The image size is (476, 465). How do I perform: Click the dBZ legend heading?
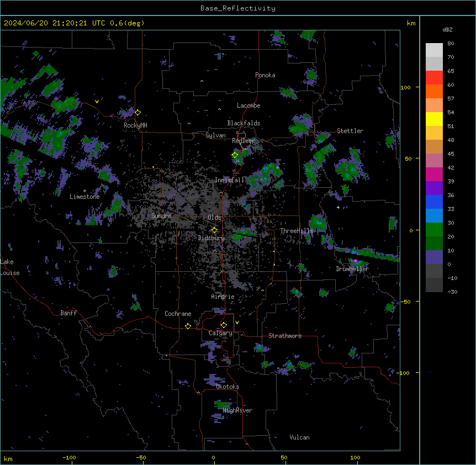click(x=447, y=30)
